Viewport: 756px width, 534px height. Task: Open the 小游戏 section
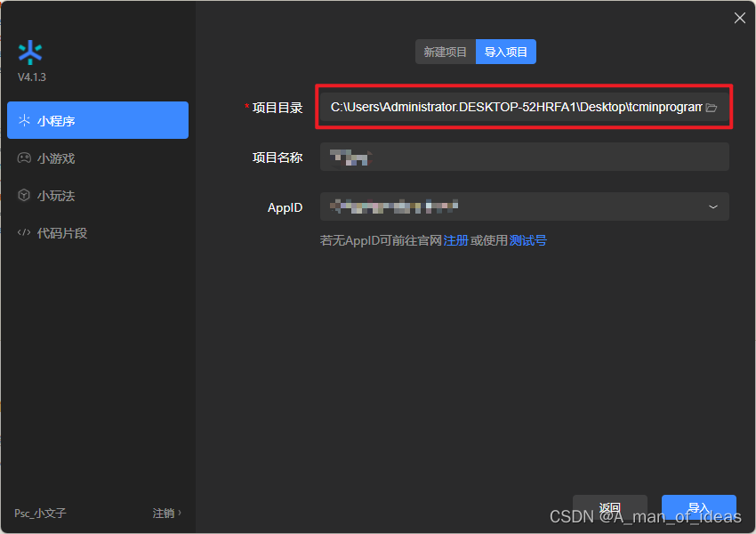(98, 158)
